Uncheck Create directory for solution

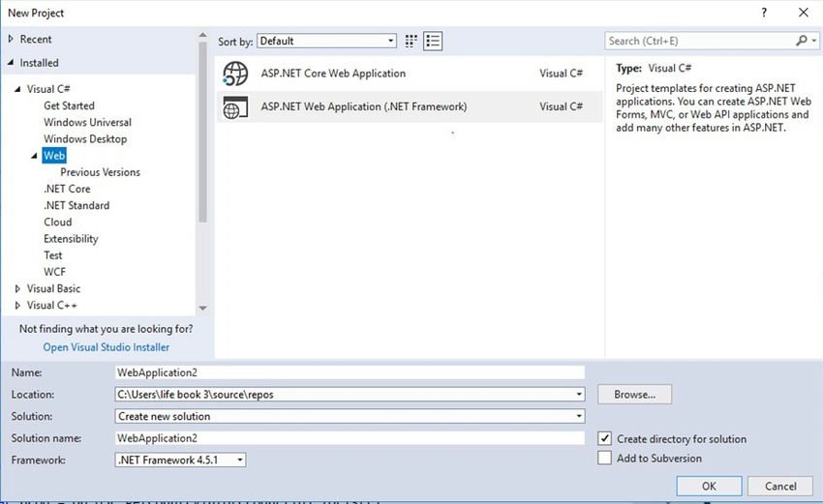point(604,438)
